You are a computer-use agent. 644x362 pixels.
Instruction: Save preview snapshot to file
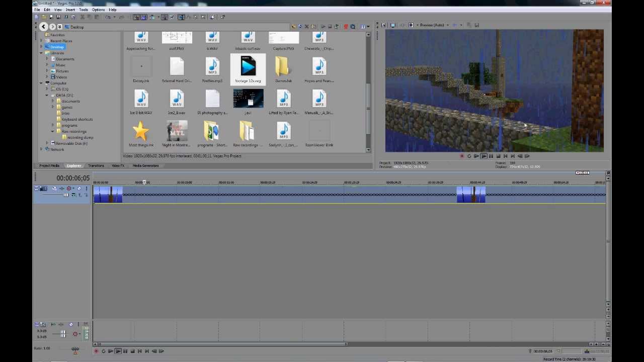coord(477,25)
